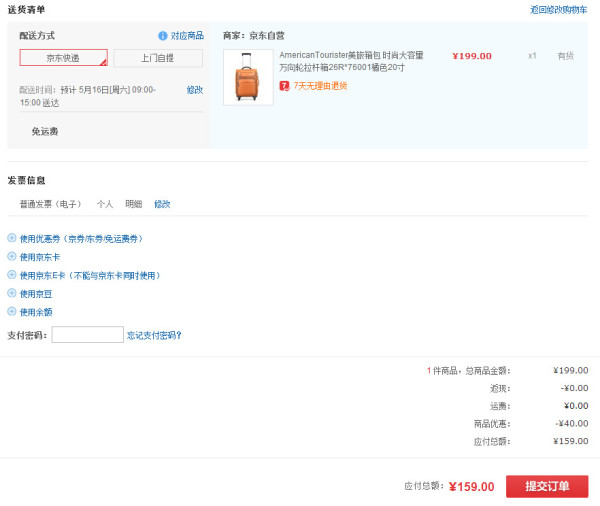Click 对应商品 link
Viewport: 600px width, 506px height.
(187, 36)
